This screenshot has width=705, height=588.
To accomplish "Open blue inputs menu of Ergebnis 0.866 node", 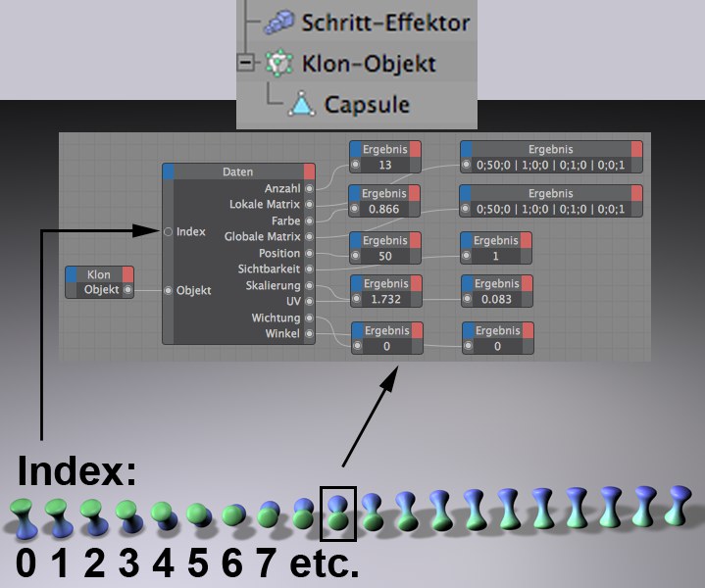I will tap(355, 193).
